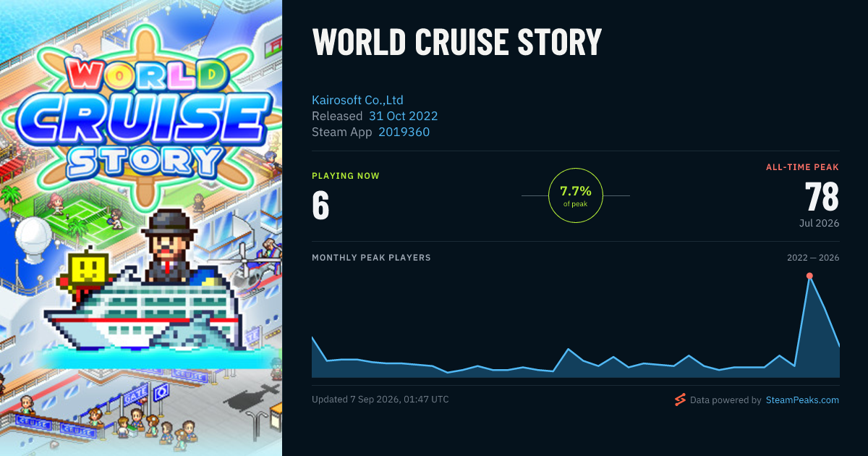Viewport: 868px width, 456px height.
Task: Click the SteamPeaks logo icon
Action: pyautogui.click(x=679, y=400)
